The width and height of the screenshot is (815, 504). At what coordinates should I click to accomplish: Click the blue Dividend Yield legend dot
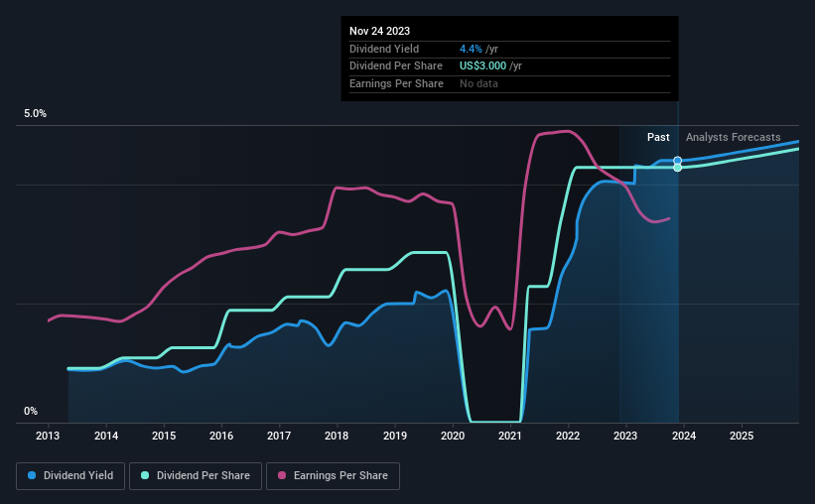pos(32,475)
